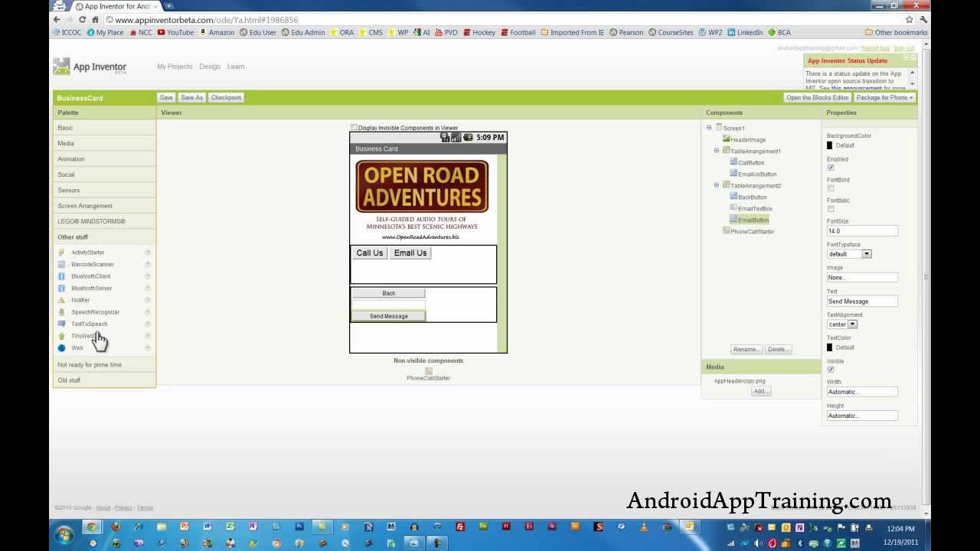Viewport: 980px width, 551px height.
Task: Edit the FontSize field
Action: (862, 231)
